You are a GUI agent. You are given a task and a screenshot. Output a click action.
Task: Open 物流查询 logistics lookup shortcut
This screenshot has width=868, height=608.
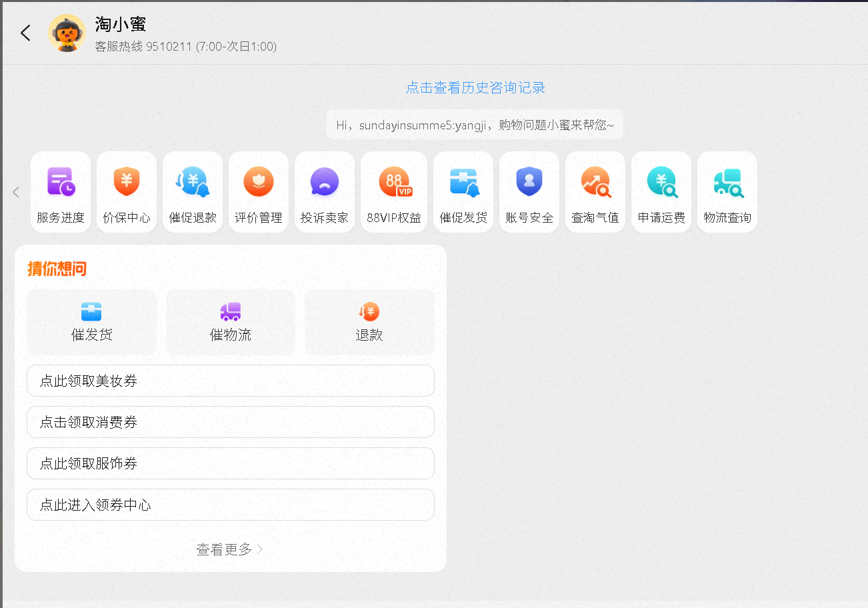(727, 192)
